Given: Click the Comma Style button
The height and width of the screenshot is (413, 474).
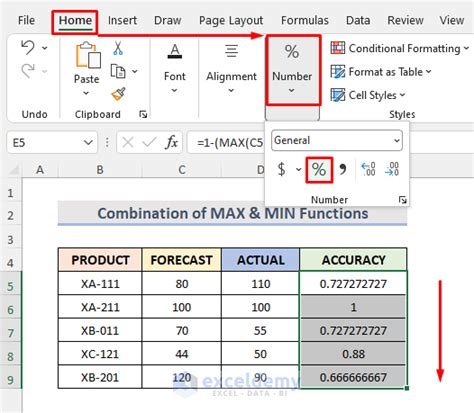Looking at the screenshot, I should point(343,169).
